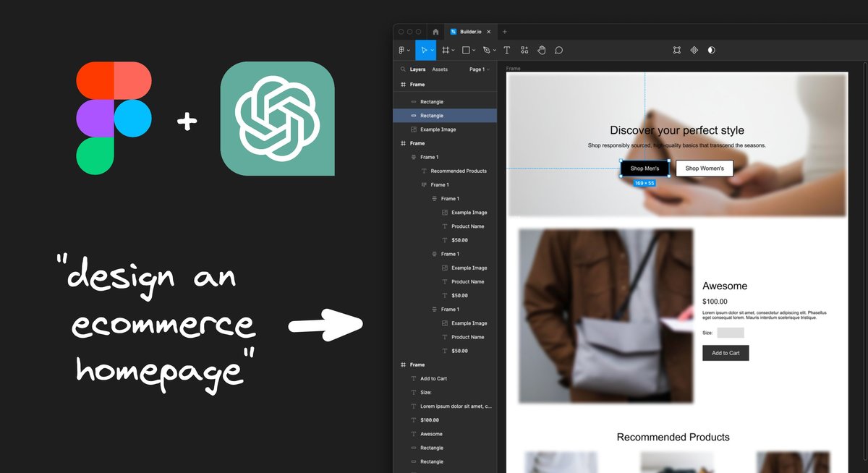Select the Text tool
Viewport: 868px width, 473px height.
(506, 50)
